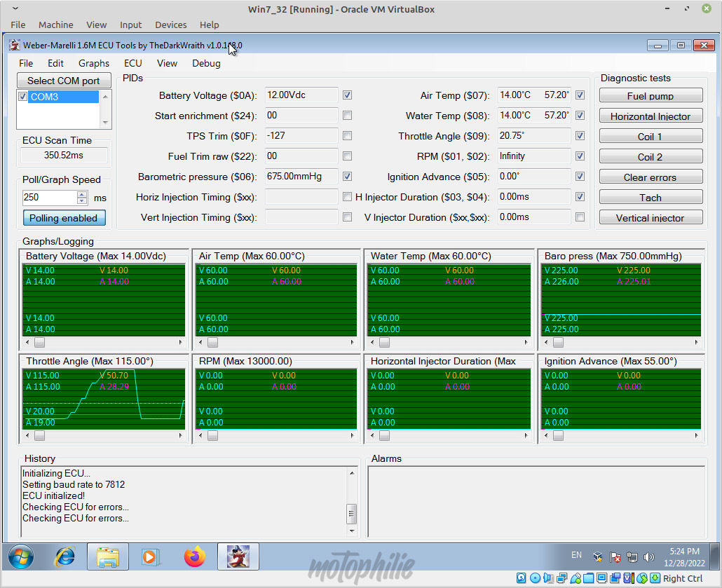
Task: Click the EN language indicator in the tray
Action: point(576,555)
